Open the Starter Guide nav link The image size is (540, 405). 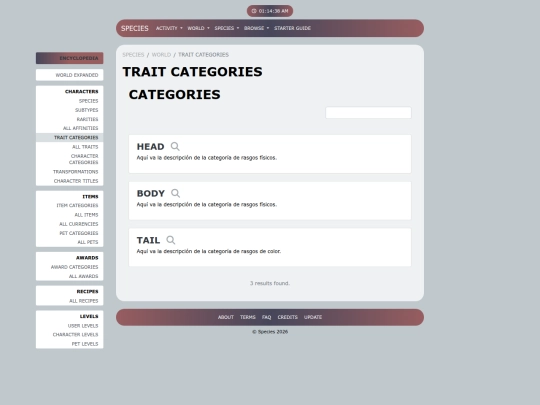pyautogui.click(x=292, y=28)
